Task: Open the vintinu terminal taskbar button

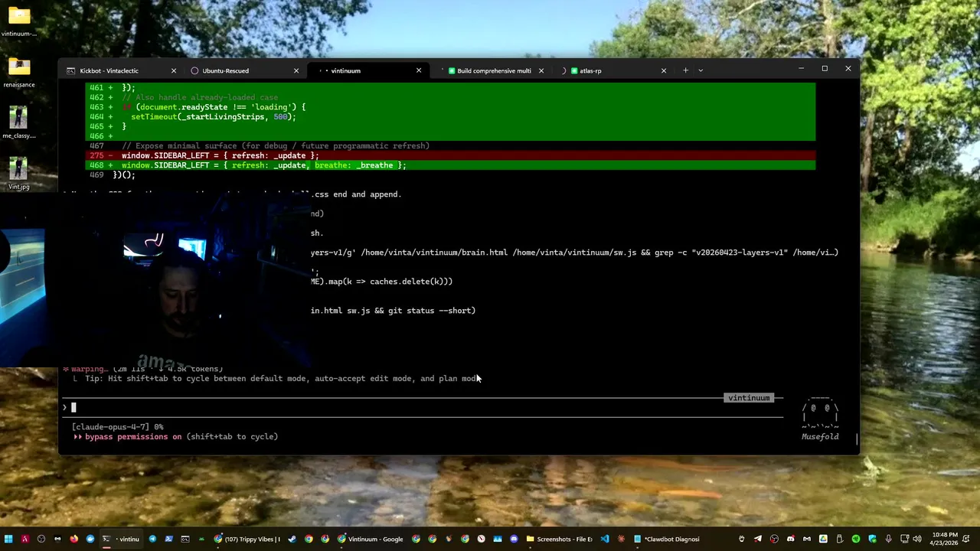Action: pos(121,539)
